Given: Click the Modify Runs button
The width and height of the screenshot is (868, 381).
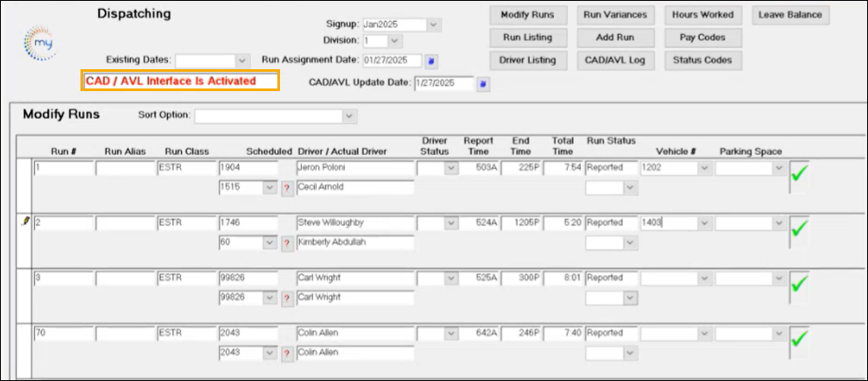Looking at the screenshot, I should click(x=527, y=16).
